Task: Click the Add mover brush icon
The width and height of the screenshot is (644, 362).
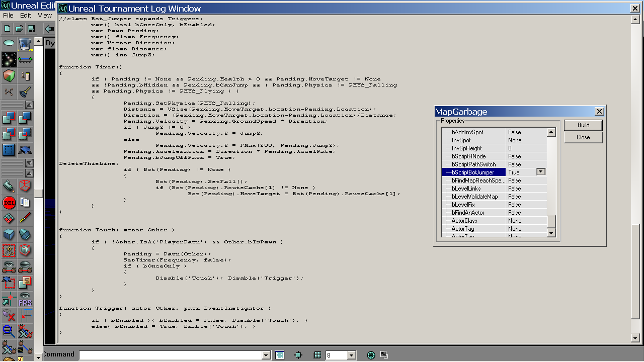Action: (x=25, y=149)
